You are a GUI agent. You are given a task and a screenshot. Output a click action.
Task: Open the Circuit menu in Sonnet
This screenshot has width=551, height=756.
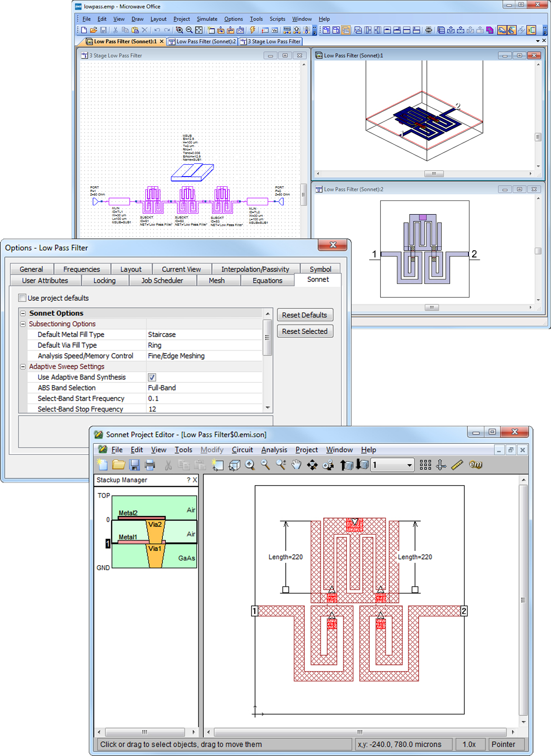pos(242,450)
